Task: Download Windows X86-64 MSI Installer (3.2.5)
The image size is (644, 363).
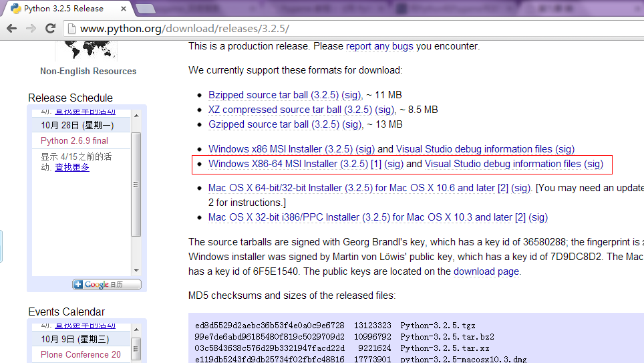Action: pos(288,164)
